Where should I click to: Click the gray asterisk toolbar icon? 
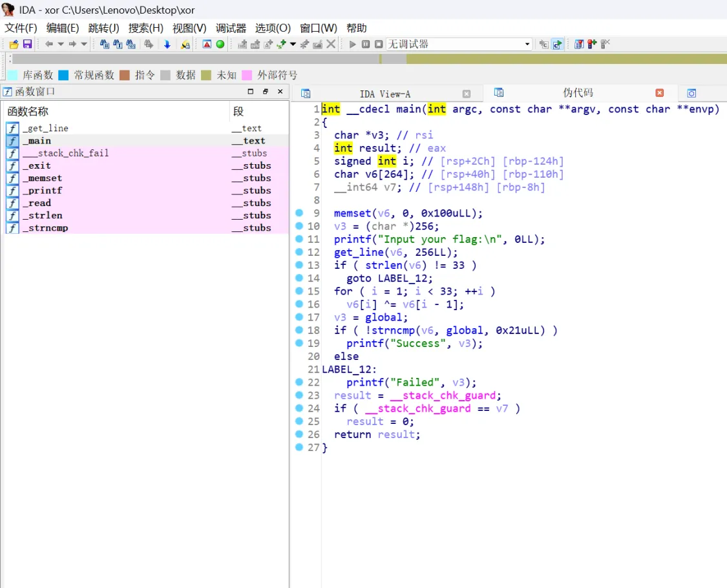coord(304,44)
